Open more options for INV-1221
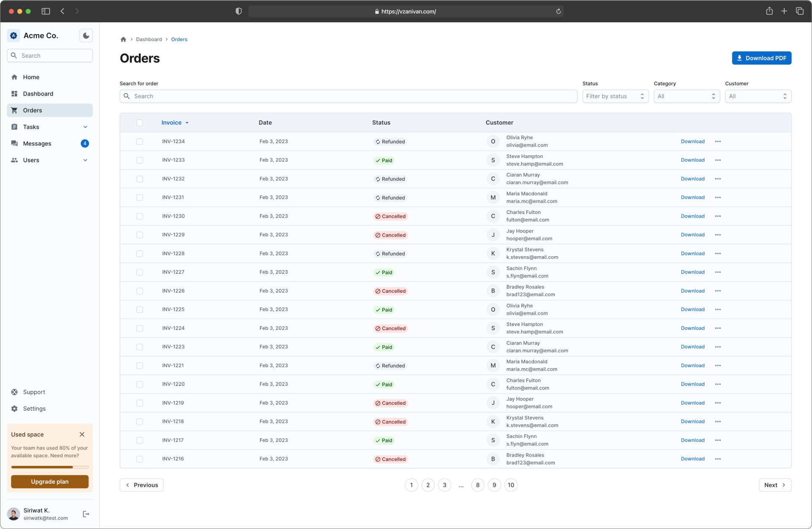 [x=718, y=366]
